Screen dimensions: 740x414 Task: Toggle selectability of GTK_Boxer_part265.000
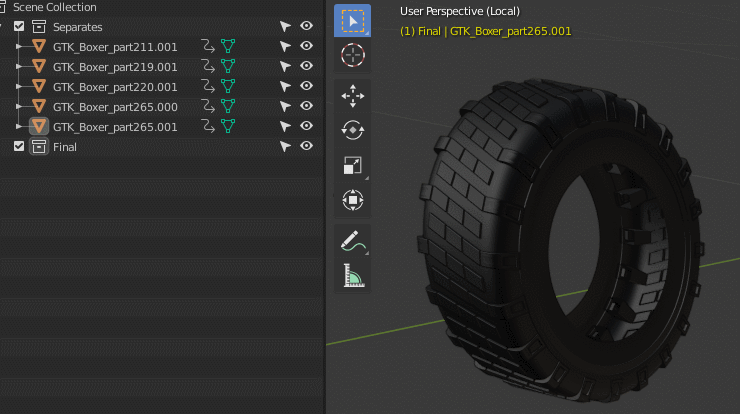[x=285, y=107]
